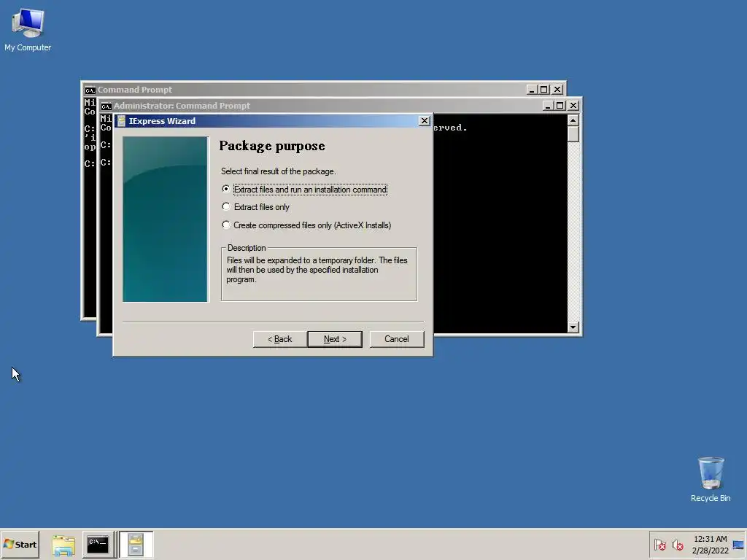Go back with the Back button

279,339
